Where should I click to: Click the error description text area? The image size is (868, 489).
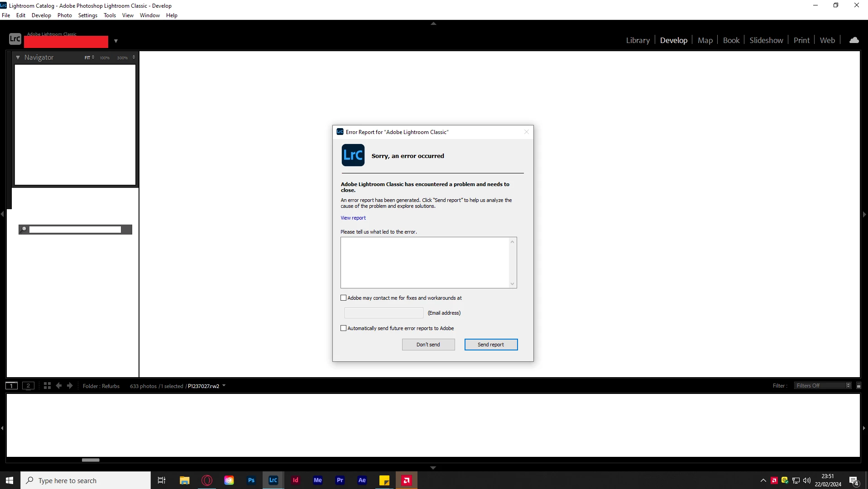(425, 263)
